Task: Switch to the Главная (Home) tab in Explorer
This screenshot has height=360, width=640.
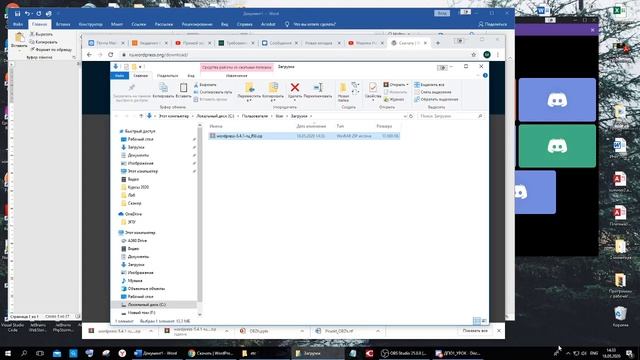Action: [x=140, y=76]
